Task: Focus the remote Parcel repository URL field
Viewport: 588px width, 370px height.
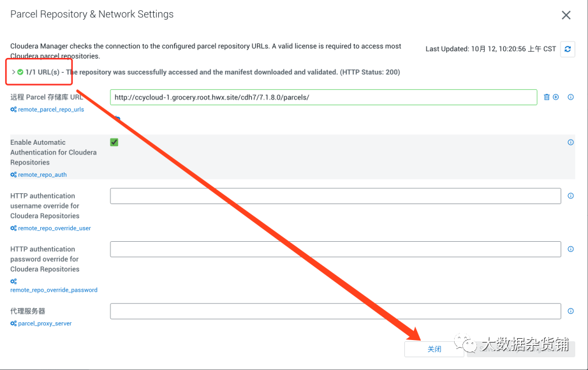Action: pos(323,97)
